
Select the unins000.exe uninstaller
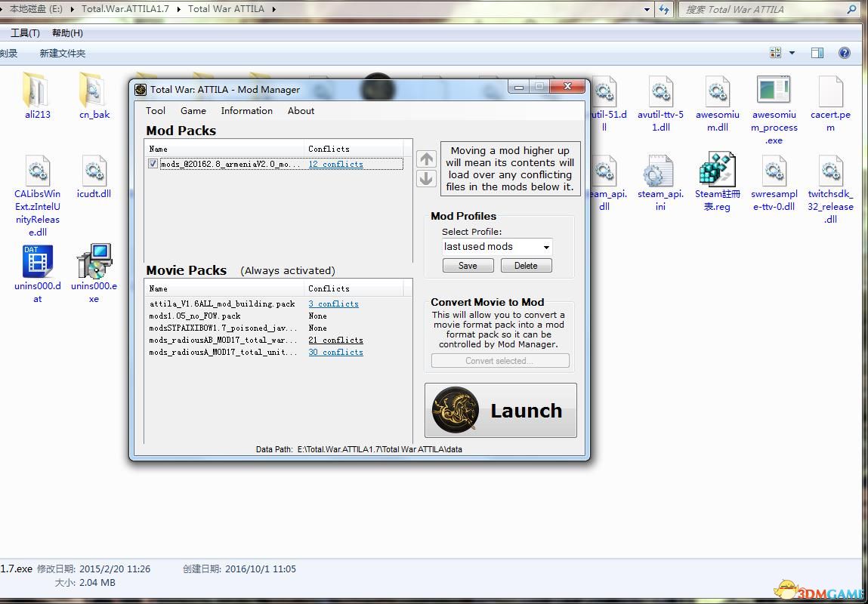[94, 274]
